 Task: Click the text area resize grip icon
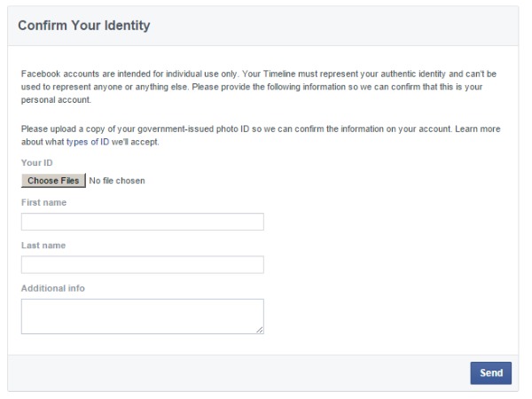(260, 330)
